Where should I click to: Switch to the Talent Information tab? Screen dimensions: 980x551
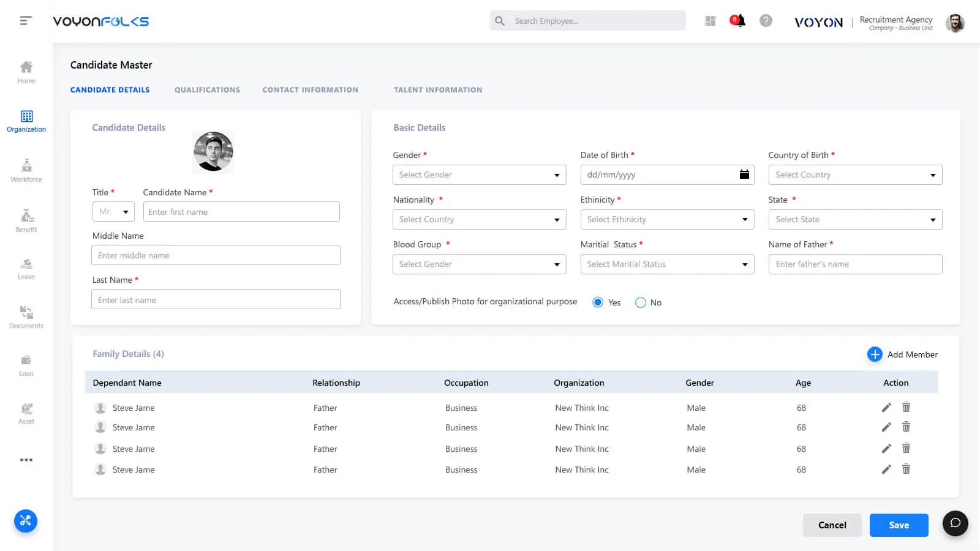(437, 90)
